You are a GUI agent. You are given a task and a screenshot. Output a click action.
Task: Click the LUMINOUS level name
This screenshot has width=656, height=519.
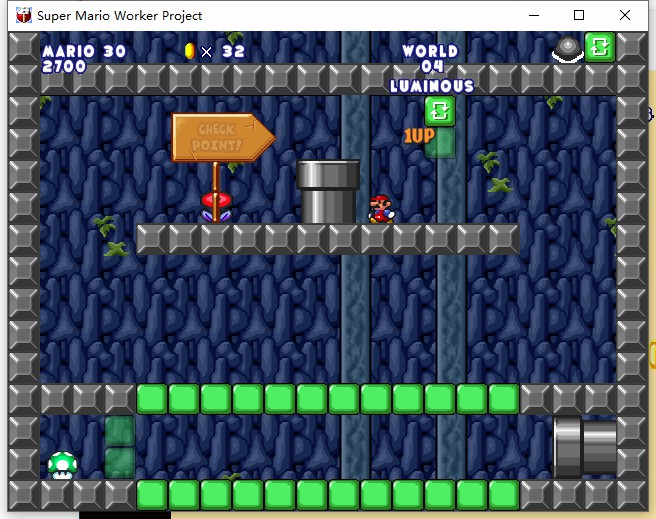coord(432,86)
